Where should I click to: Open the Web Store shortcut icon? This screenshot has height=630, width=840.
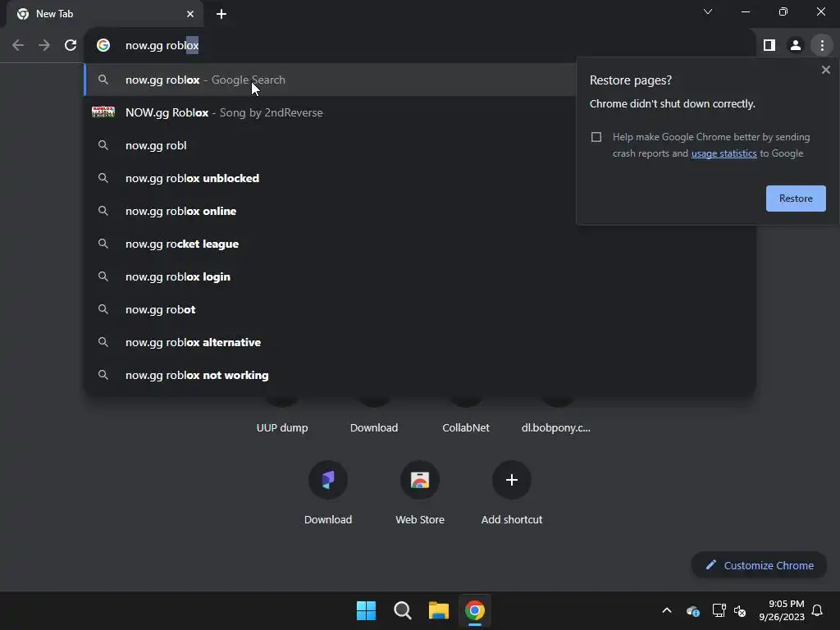(x=420, y=480)
